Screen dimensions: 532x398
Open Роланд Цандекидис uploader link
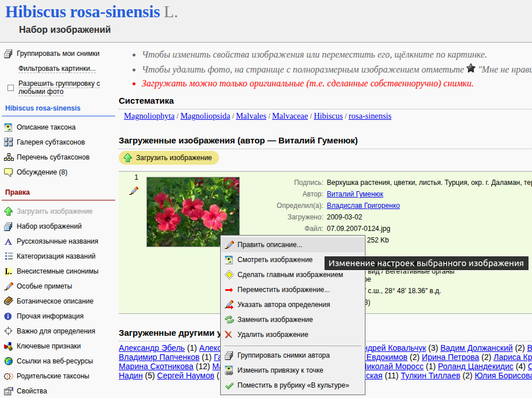[476, 366]
